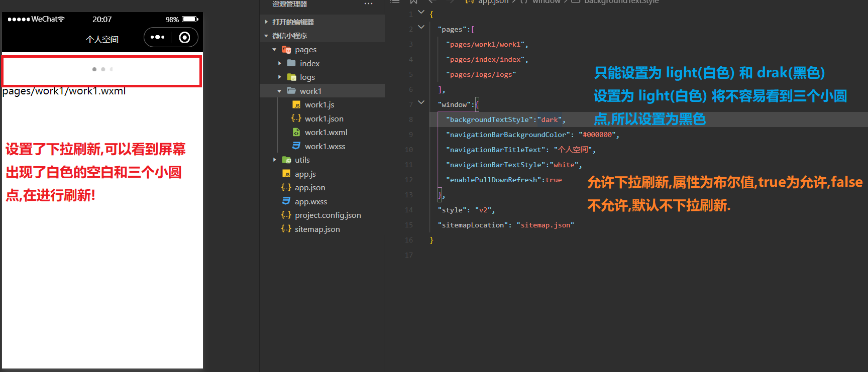The width and height of the screenshot is (868, 372).
Task: Open project.config.json via its braces icon
Action: tap(286, 215)
